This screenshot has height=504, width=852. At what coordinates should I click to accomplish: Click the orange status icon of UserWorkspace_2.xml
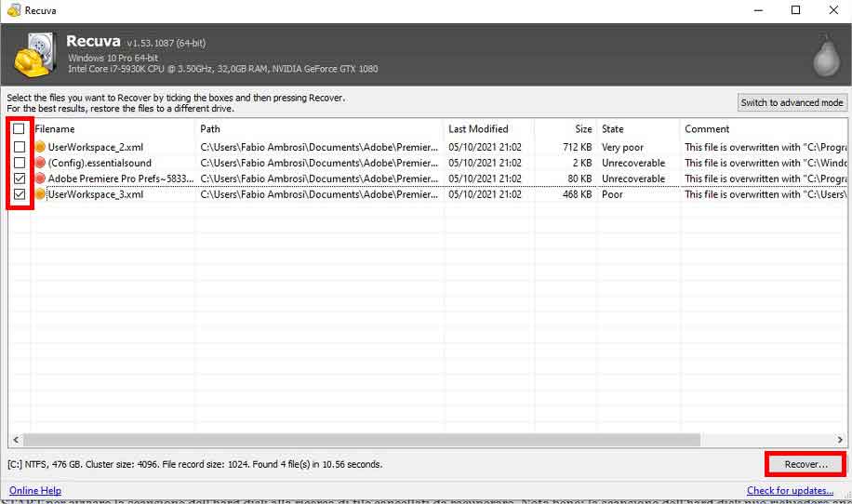point(40,147)
